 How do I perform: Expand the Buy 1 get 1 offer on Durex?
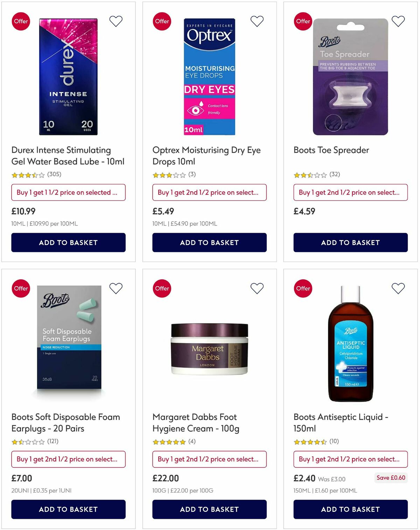pos(68,192)
